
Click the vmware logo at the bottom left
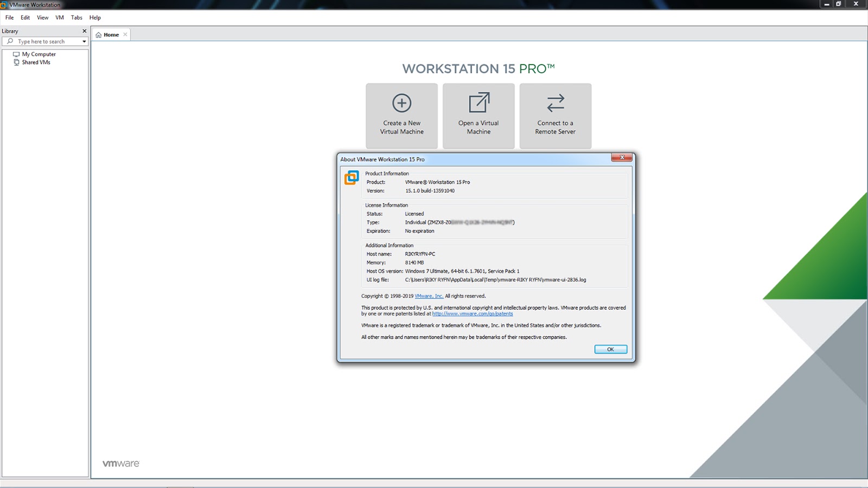(120, 463)
